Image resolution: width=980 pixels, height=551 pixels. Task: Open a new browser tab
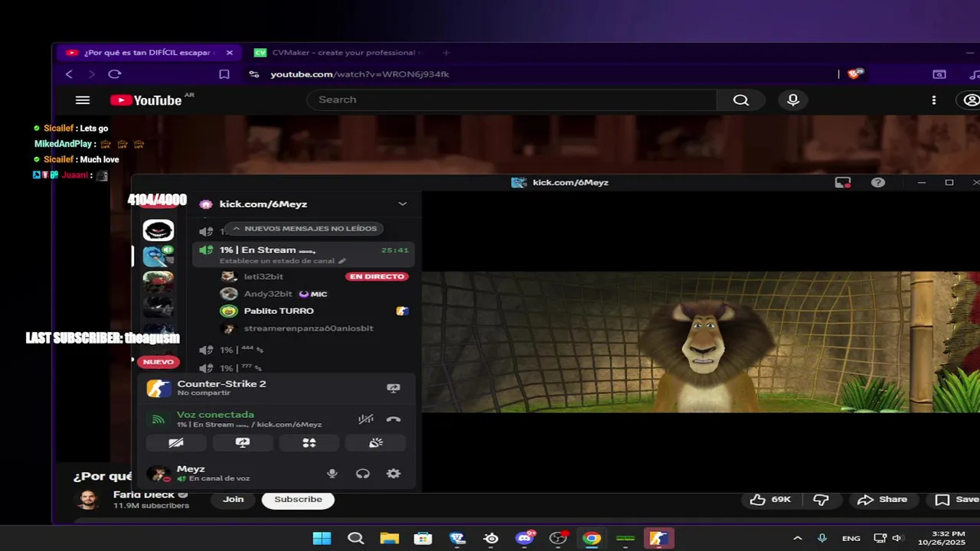(x=446, y=53)
